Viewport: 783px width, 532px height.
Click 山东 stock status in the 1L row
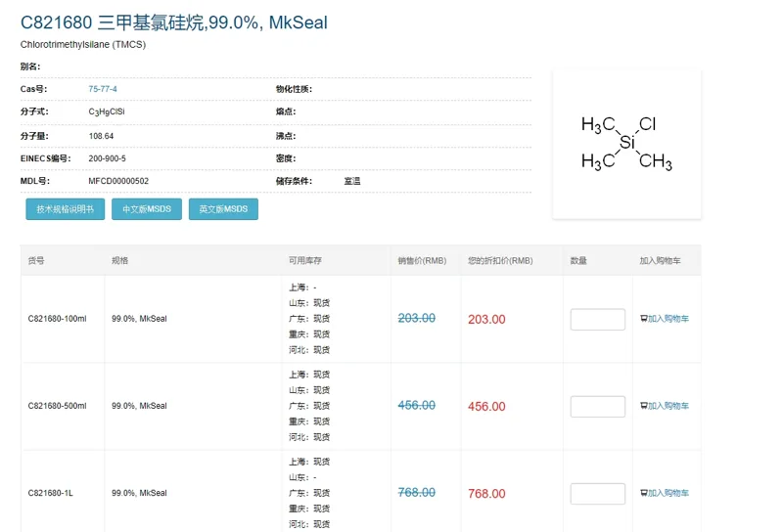point(302,477)
